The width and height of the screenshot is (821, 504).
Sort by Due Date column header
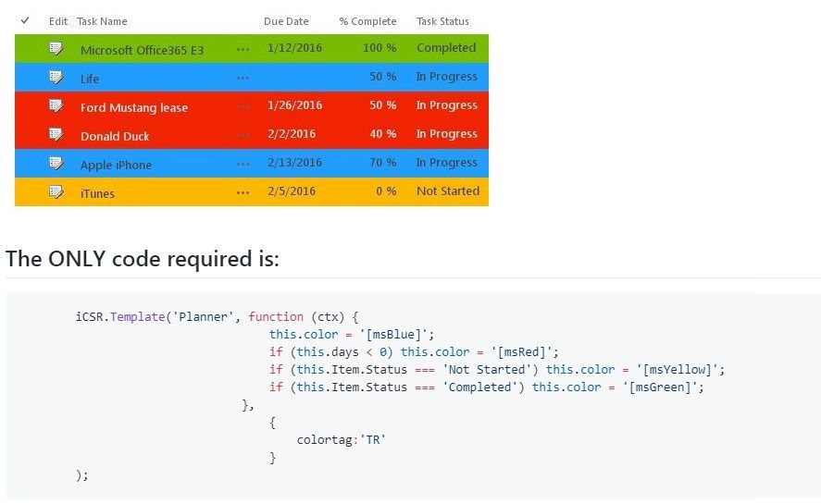click(286, 21)
